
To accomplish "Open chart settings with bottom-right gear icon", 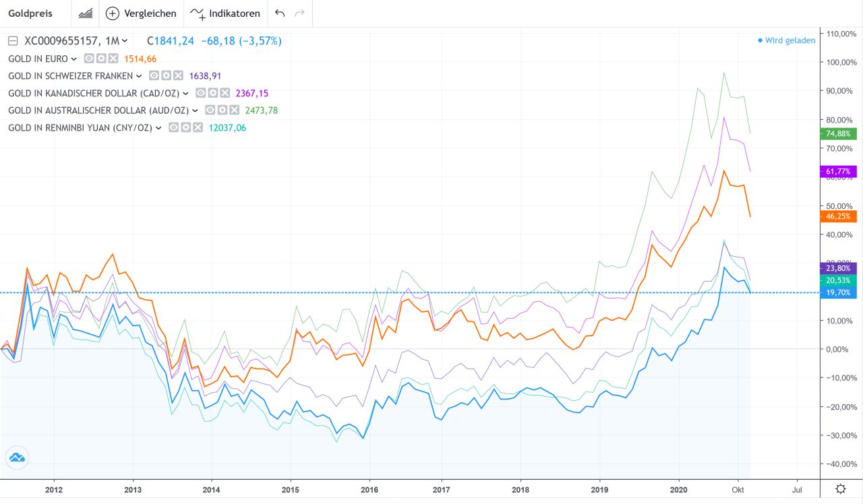I will pos(839,489).
